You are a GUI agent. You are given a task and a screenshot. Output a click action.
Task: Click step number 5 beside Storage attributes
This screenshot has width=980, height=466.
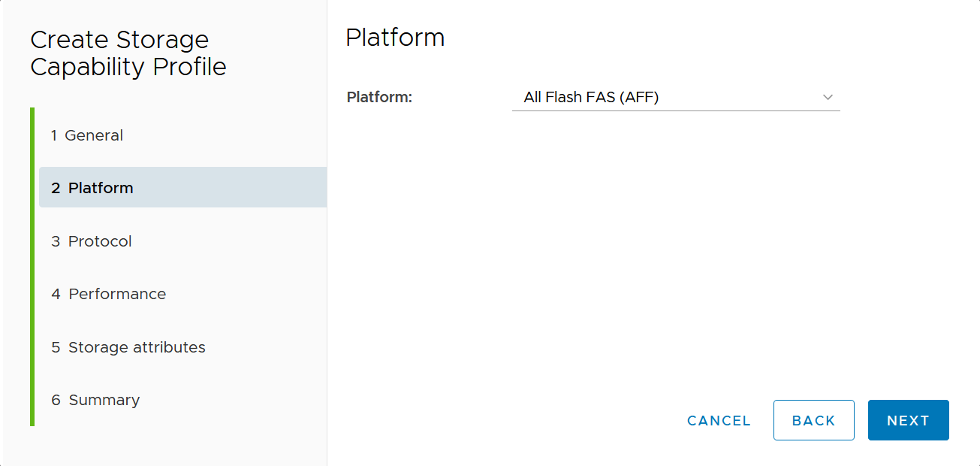(56, 347)
